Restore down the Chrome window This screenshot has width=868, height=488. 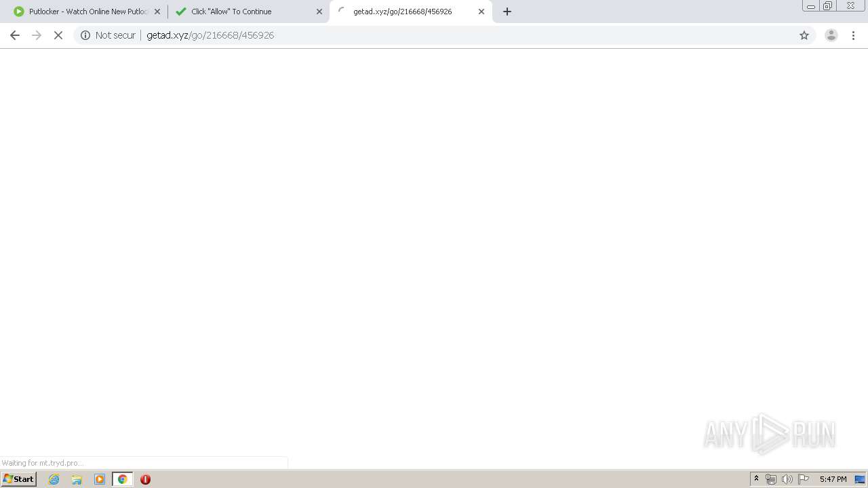point(828,5)
